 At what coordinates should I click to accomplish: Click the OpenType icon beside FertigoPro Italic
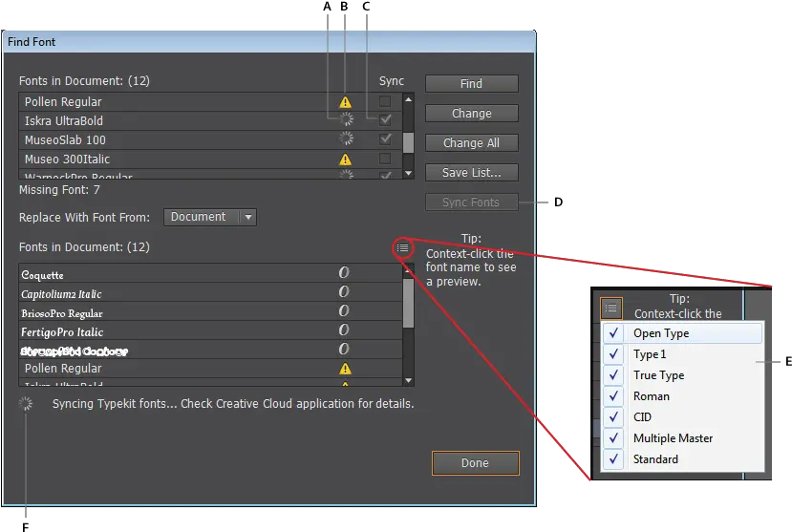pos(344,330)
